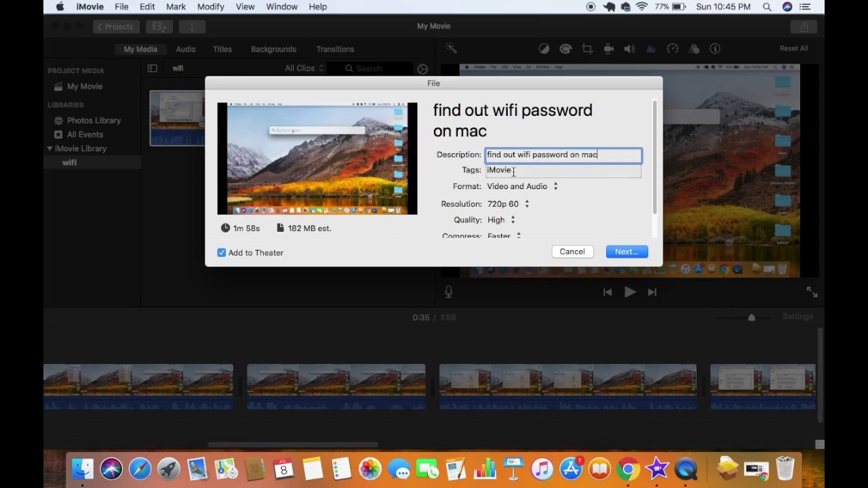Open timeline Settings button

coord(797,317)
